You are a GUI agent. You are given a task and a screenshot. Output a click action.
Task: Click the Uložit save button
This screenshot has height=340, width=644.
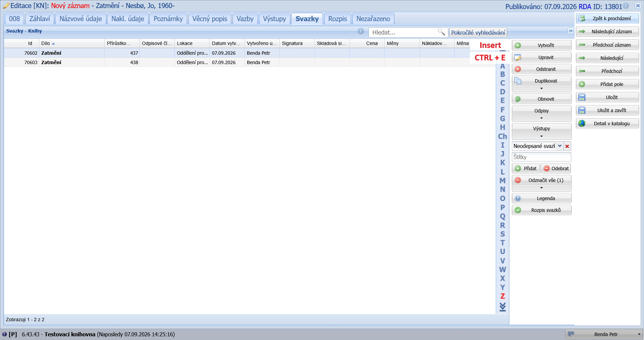(x=607, y=97)
